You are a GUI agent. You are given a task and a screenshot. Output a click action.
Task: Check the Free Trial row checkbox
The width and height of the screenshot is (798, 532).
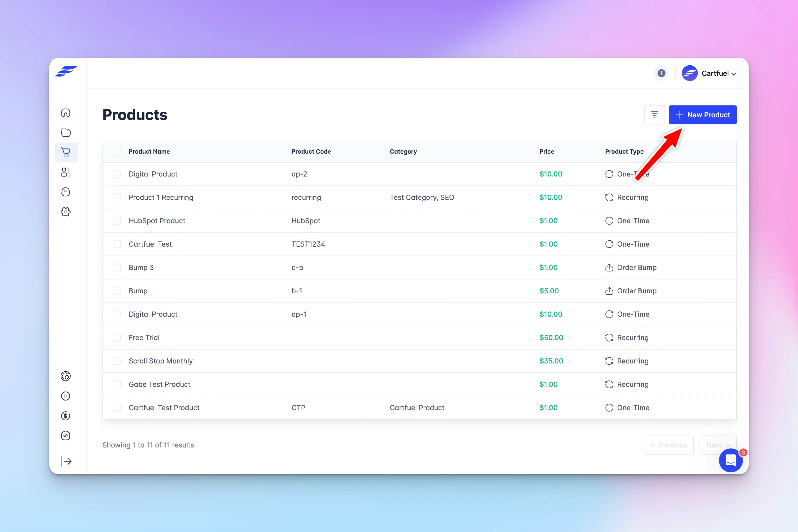[x=117, y=338]
